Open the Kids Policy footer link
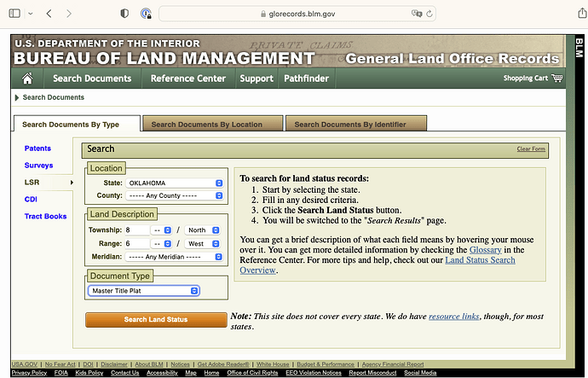The width and height of the screenshot is (588, 378). [x=89, y=373]
